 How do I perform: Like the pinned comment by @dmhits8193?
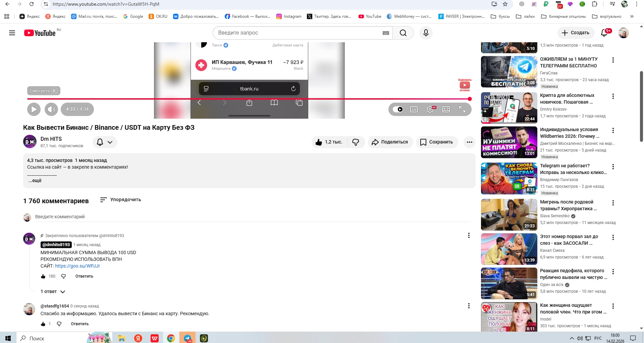[43, 276]
